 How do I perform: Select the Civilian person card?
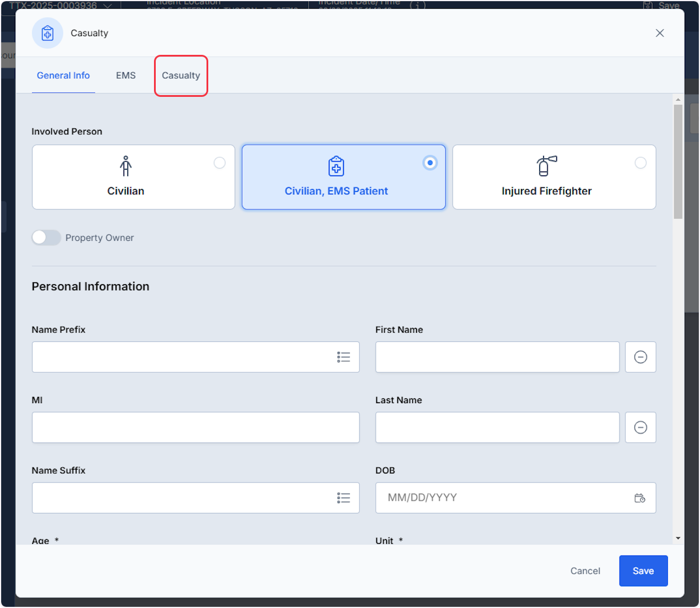(134, 177)
